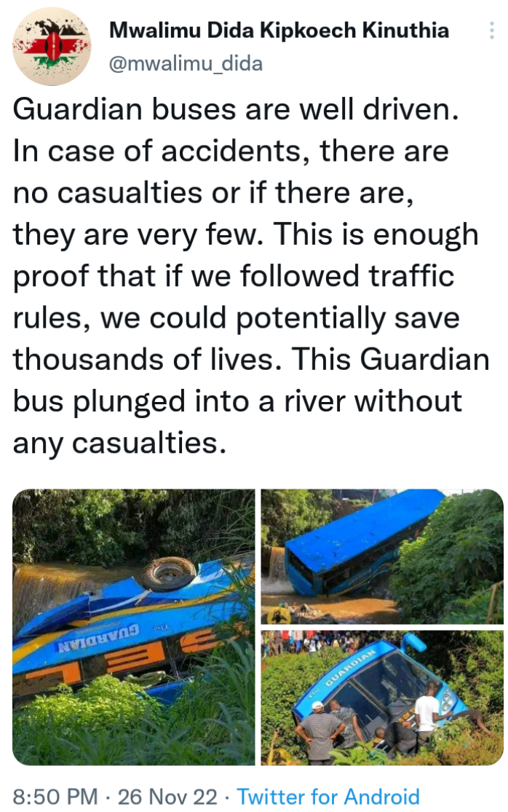
Task: Click the 8:50 PM timestamp
Action: pos(55,797)
